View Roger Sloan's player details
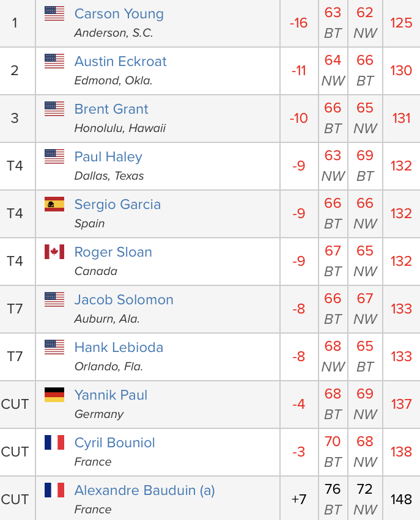The image size is (420, 520). click(x=113, y=252)
